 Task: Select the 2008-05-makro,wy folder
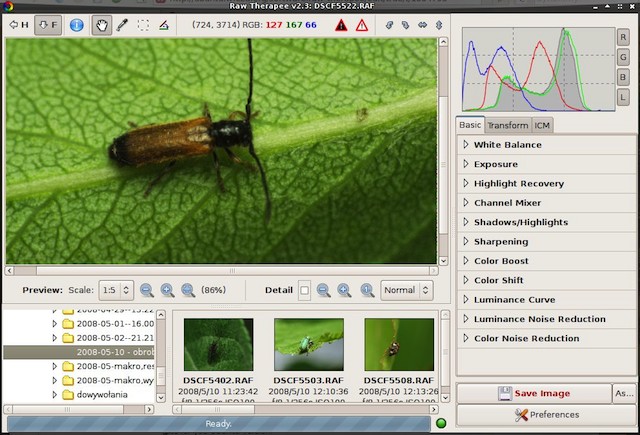(115, 380)
